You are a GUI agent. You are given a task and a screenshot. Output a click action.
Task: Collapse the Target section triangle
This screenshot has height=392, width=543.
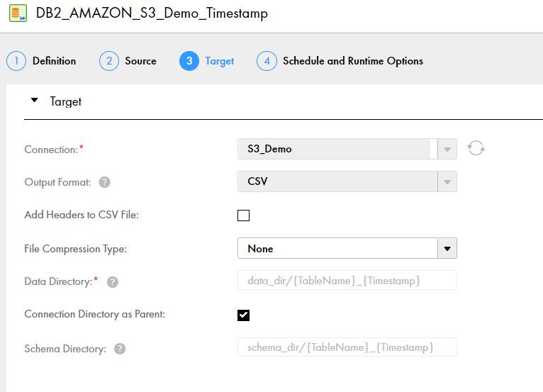(34, 101)
